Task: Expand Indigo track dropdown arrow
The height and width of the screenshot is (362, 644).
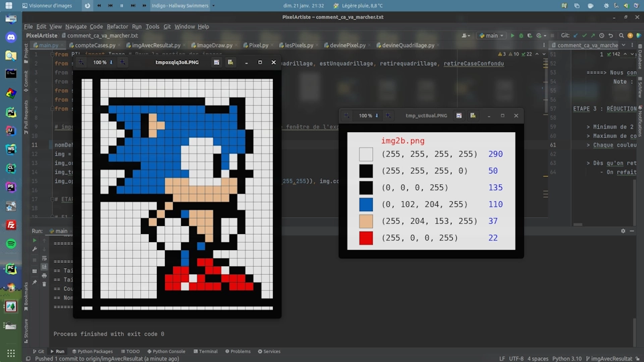Action: pos(213,6)
